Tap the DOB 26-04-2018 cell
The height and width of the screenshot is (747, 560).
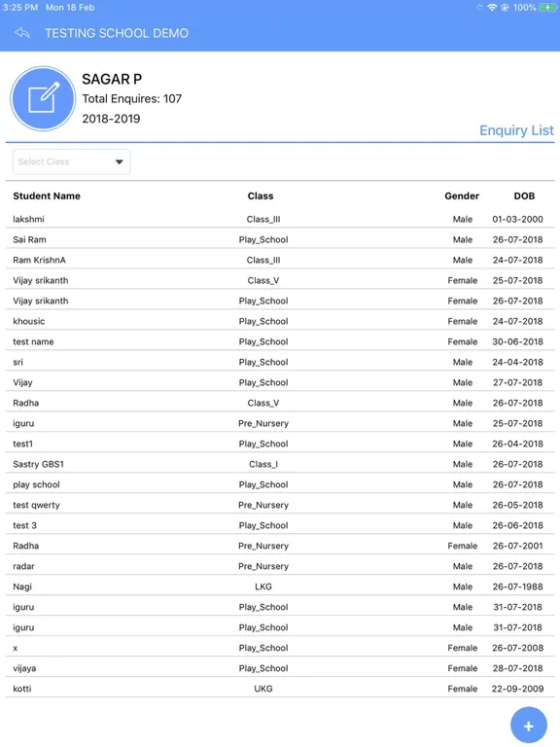517,444
